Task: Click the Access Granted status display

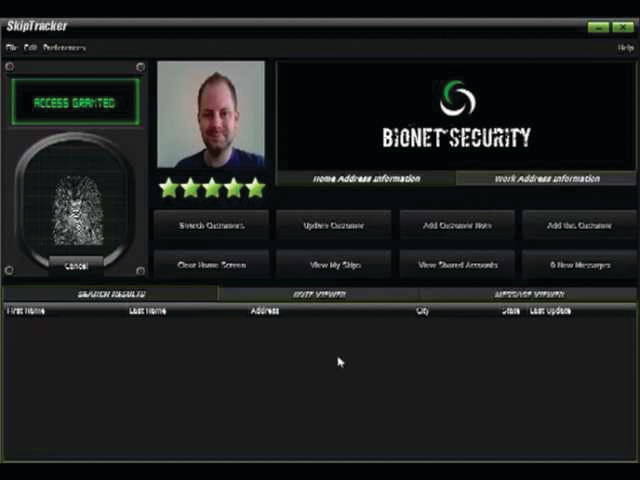Action: point(75,103)
